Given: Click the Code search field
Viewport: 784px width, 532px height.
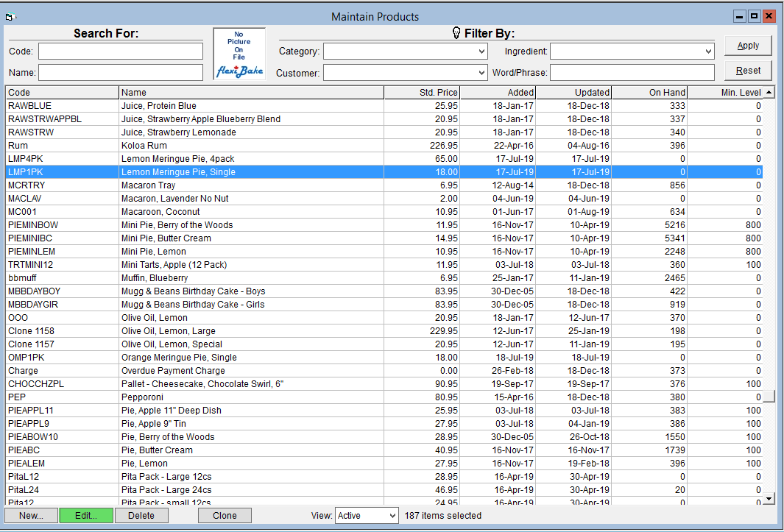Looking at the screenshot, I should (121, 51).
